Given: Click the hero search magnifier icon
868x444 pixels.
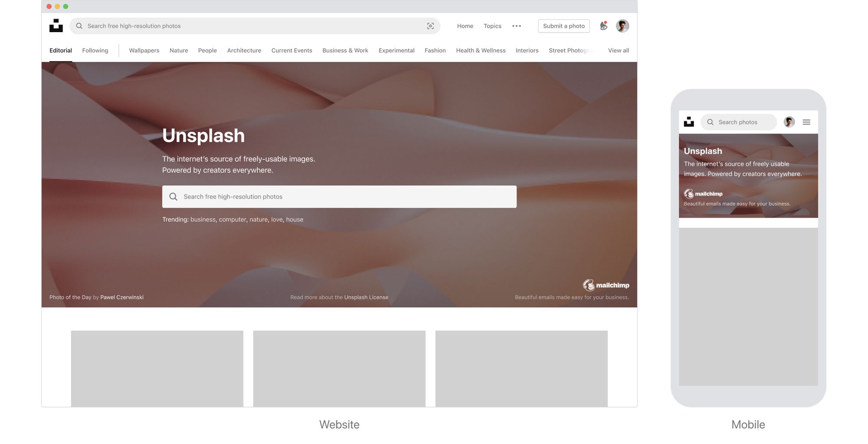Looking at the screenshot, I should coord(173,197).
